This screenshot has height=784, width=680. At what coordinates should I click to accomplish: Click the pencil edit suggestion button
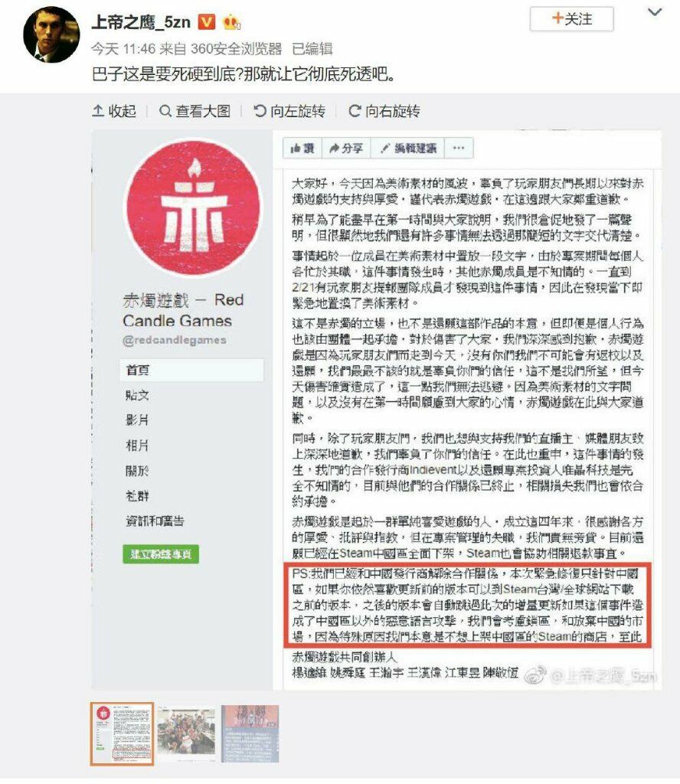407,148
